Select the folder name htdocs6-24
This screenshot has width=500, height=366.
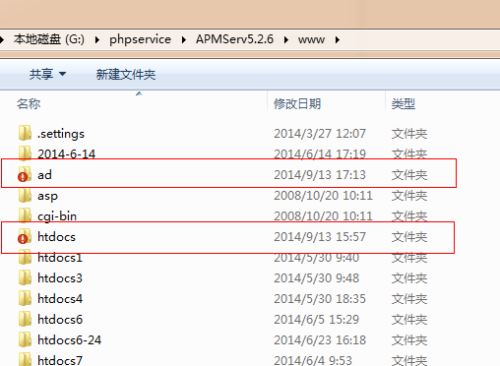coord(69,340)
